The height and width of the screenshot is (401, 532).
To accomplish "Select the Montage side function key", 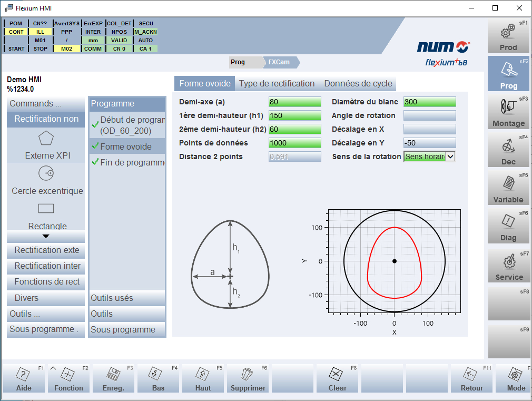I will point(508,113).
